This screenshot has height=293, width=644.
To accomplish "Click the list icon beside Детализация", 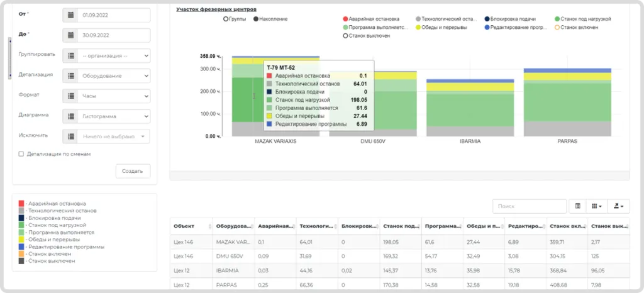I will [x=70, y=76].
